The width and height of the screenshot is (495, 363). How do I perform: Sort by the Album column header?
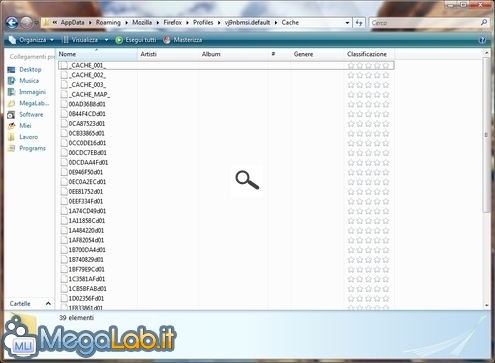[x=233, y=54]
